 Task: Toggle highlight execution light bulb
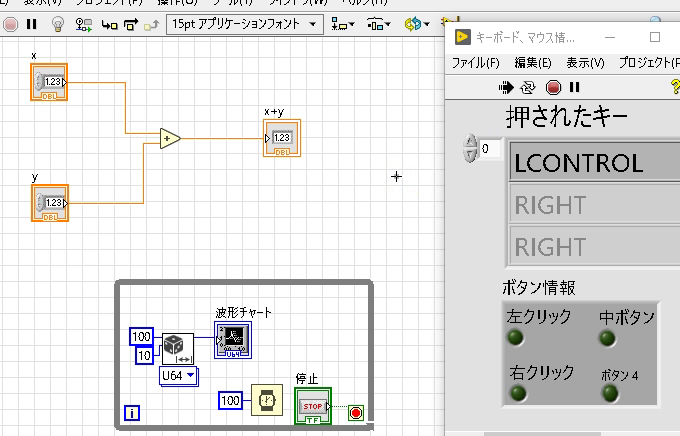[x=58, y=24]
